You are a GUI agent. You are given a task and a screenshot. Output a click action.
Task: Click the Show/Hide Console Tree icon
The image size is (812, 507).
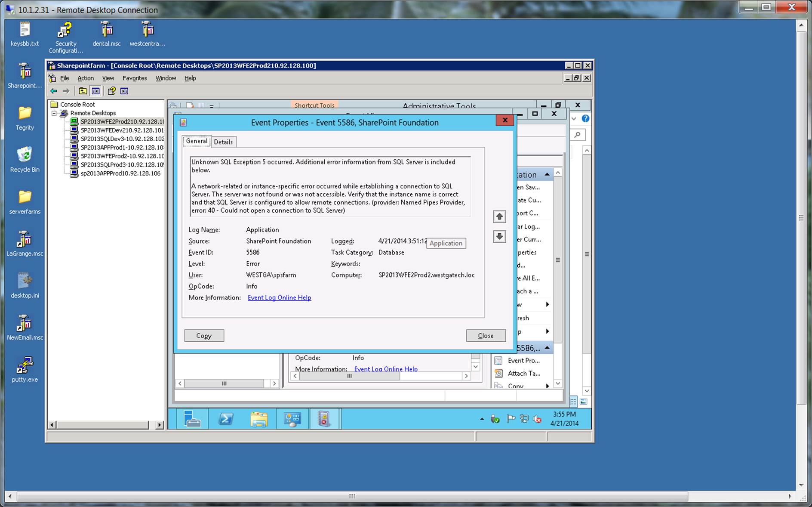tap(95, 91)
